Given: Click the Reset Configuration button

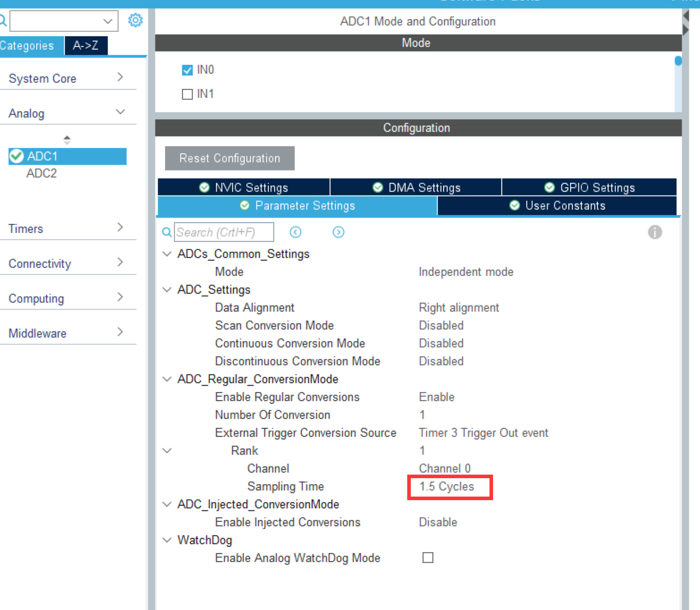Looking at the screenshot, I should [x=229, y=158].
